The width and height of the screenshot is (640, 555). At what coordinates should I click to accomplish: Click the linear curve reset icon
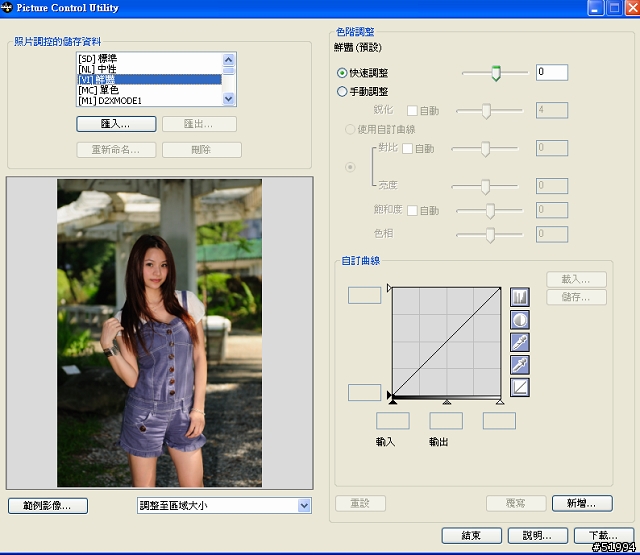point(520,387)
